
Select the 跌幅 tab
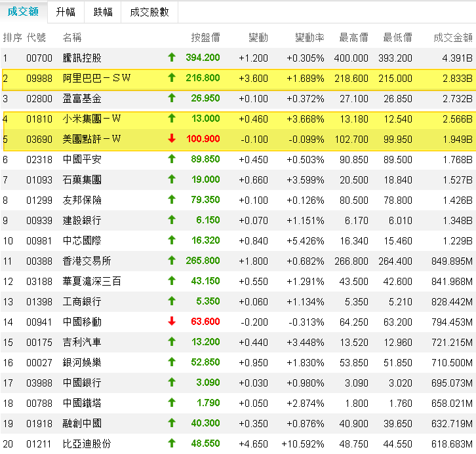click(103, 12)
